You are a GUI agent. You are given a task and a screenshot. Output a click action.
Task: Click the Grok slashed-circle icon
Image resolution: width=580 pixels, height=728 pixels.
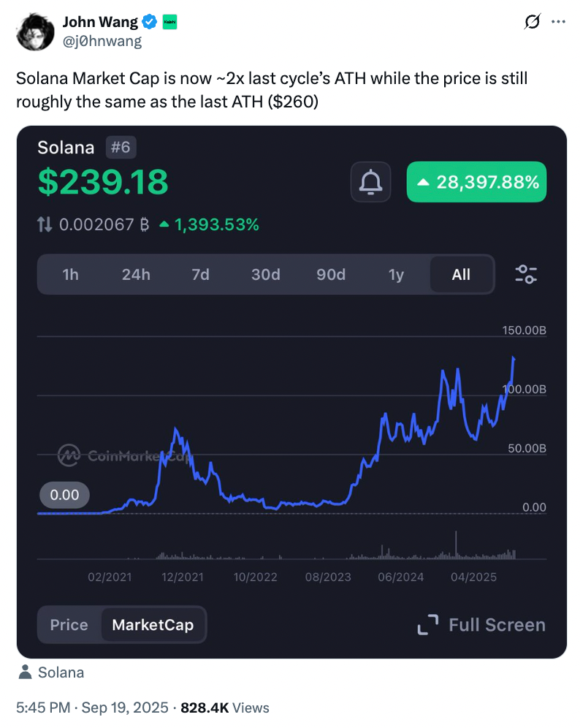click(533, 21)
